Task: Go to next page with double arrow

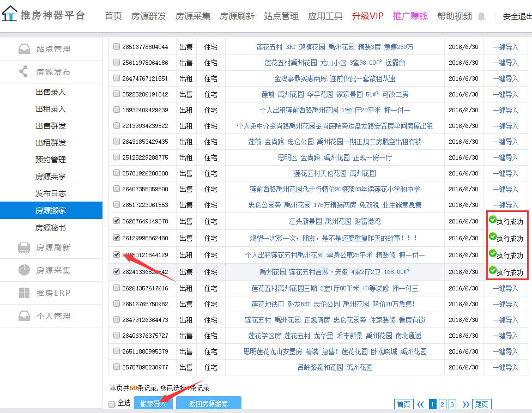Action: [x=465, y=404]
